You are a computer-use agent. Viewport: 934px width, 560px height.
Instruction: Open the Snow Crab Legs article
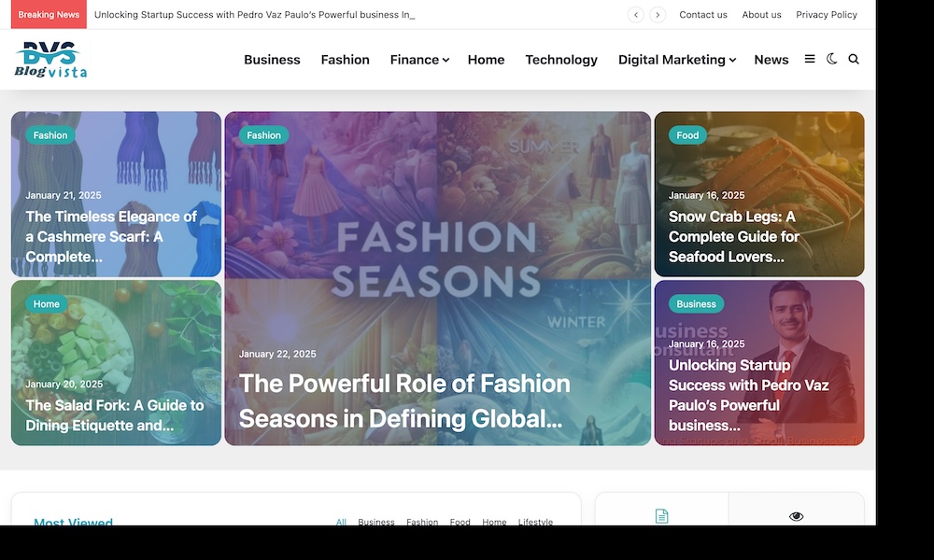pyautogui.click(x=735, y=236)
